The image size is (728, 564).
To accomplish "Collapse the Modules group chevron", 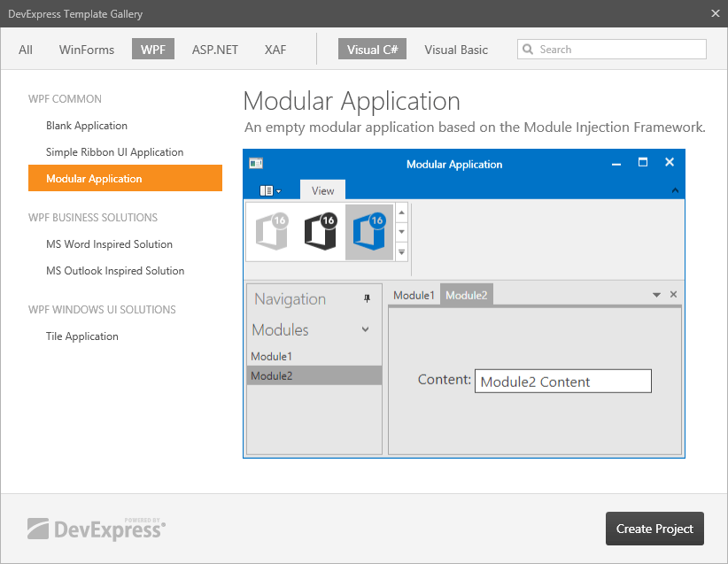I will tap(366, 329).
